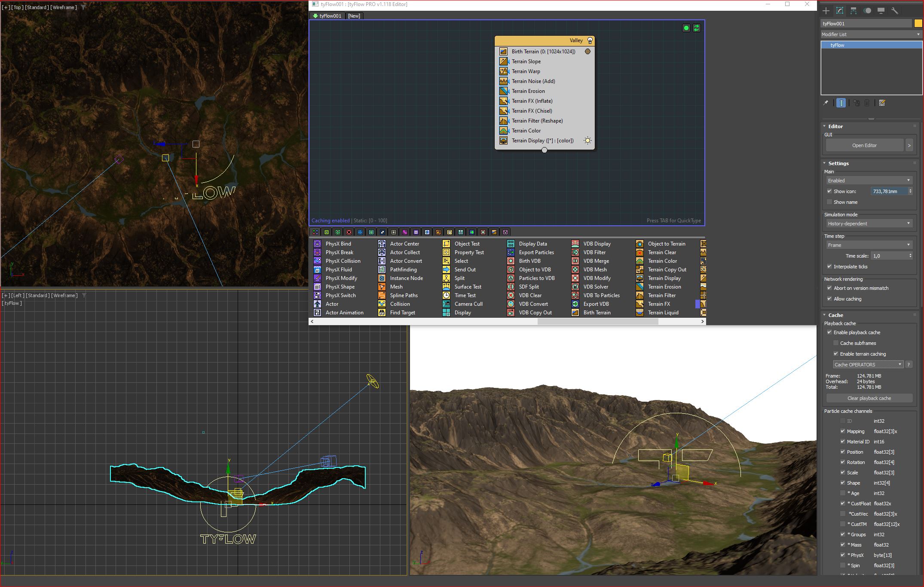The width and height of the screenshot is (924, 587).
Task: Select the VDB Solver operator
Action: pos(591,287)
